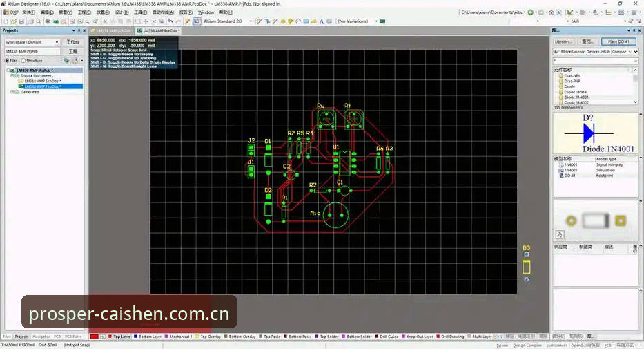Open the 自动布线(A) menu
The image size is (644, 349).
(x=163, y=12)
